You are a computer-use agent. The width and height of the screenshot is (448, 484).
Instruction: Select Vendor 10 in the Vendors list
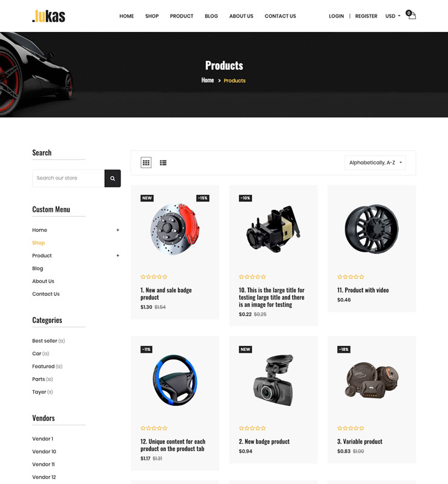point(44,451)
